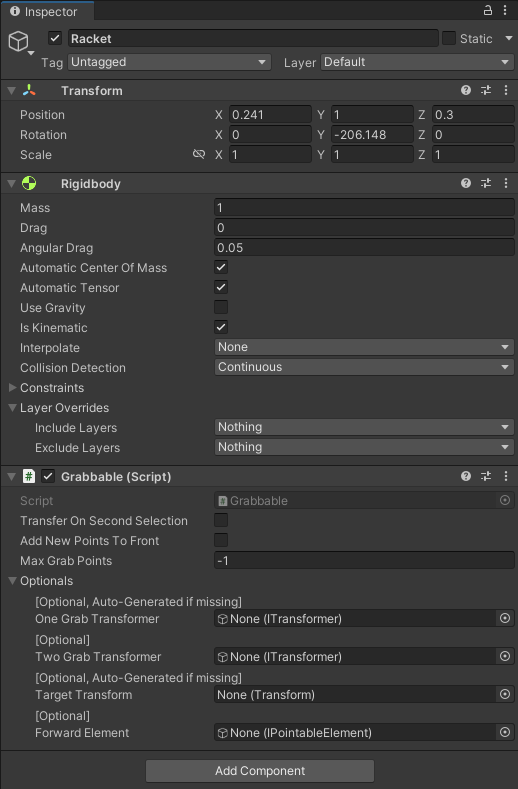The image size is (518, 789).
Task: Enable Use Gravity checkbox
Action: [x=221, y=307]
